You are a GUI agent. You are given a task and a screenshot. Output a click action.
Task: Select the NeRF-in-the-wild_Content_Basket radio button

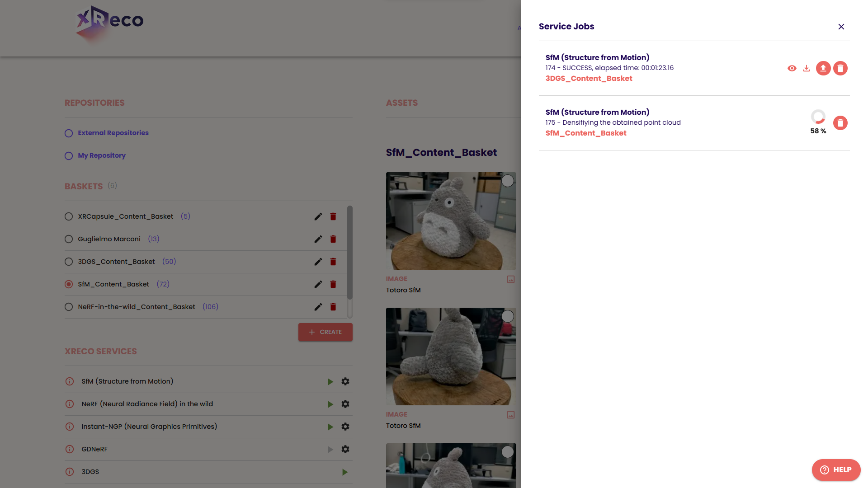coord(69,307)
